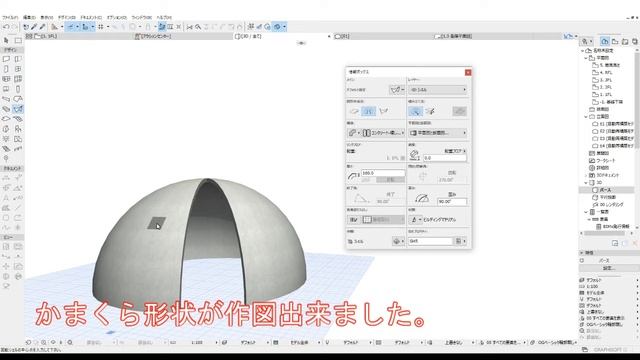640x360 pixels.
Task: Click the Undo arrow in the top toolbar
Action: [x=6, y=27]
